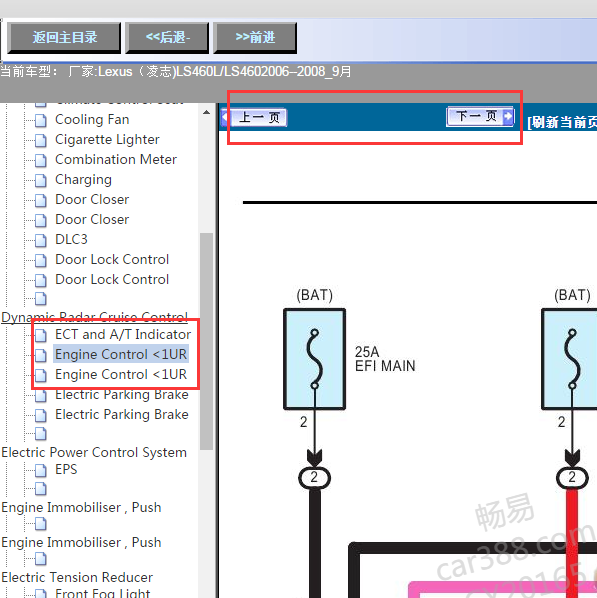Click page icon beside ECT and A/T Indicator
The height and width of the screenshot is (598, 597).
(x=41, y=335)
